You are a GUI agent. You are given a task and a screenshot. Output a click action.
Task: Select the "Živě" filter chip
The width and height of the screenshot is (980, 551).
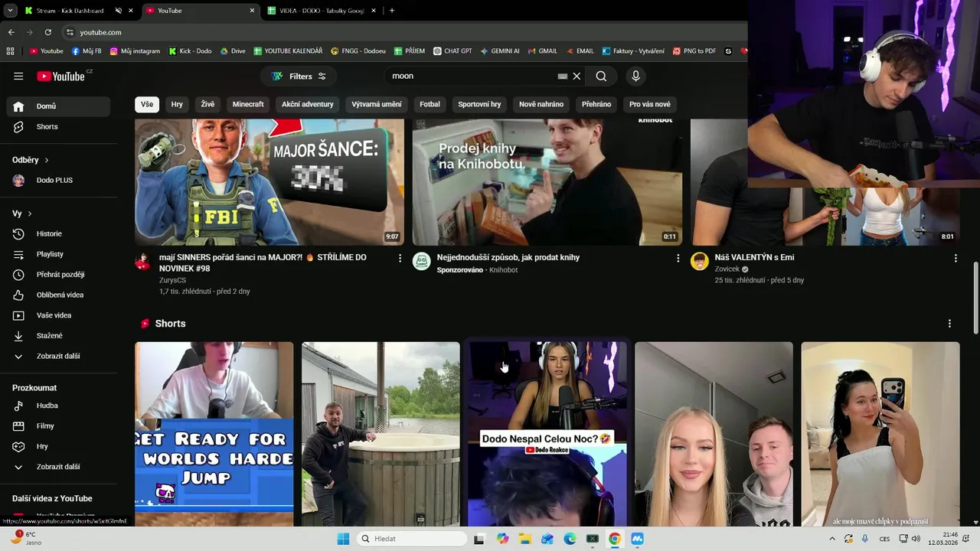[207, 104]
